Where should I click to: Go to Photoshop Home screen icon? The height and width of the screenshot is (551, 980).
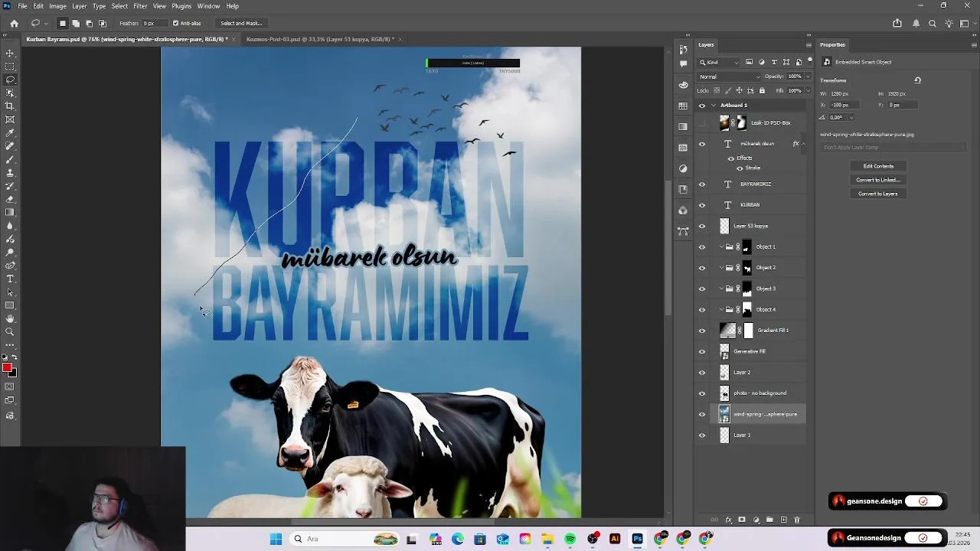coord(14,23)
